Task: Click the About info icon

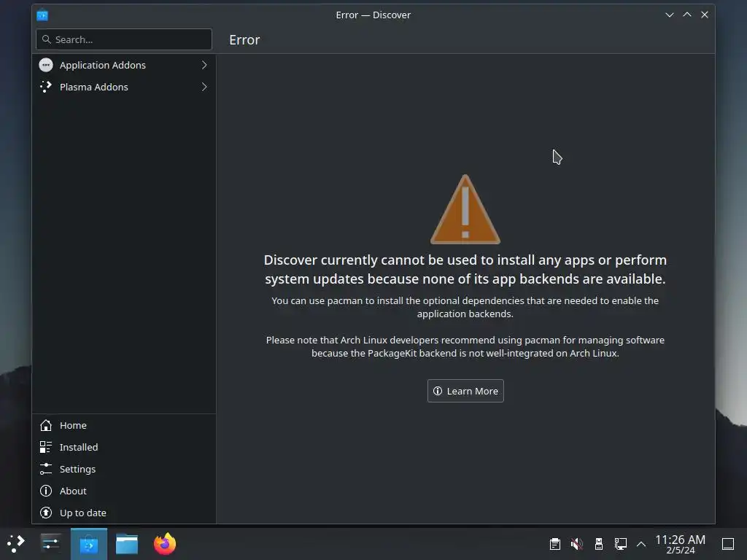Action: point(46,491)
